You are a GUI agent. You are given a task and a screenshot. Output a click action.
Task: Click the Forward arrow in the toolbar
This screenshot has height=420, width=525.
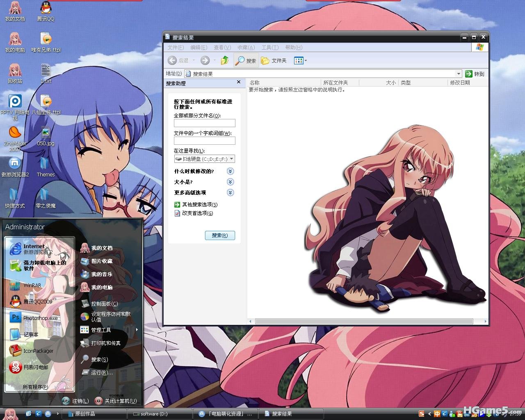coord(205,61)
